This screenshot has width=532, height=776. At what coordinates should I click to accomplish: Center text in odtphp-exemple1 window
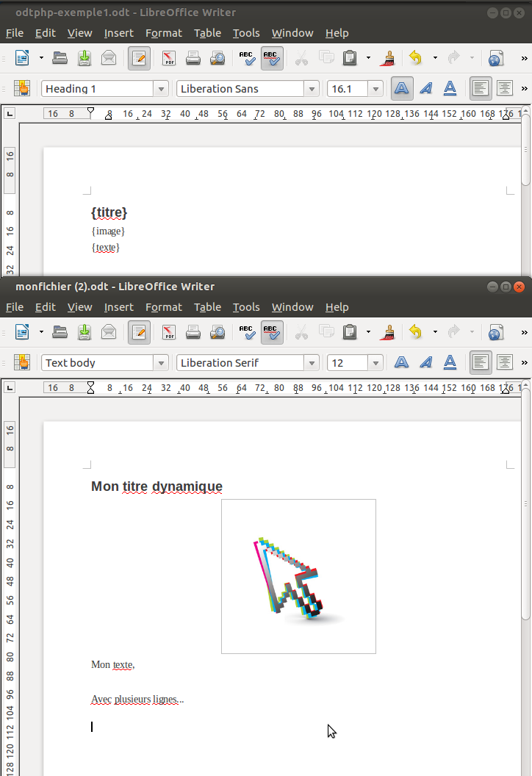[x=504, y=89]
